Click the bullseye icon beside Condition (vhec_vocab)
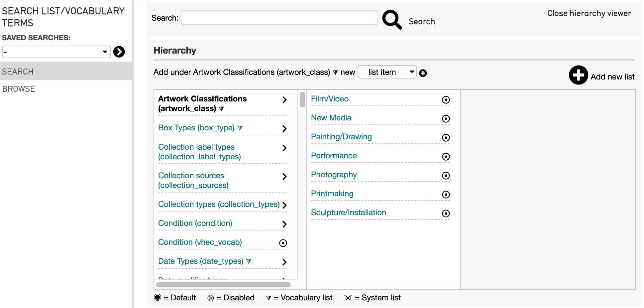644x308 pixels. point(283,243)
